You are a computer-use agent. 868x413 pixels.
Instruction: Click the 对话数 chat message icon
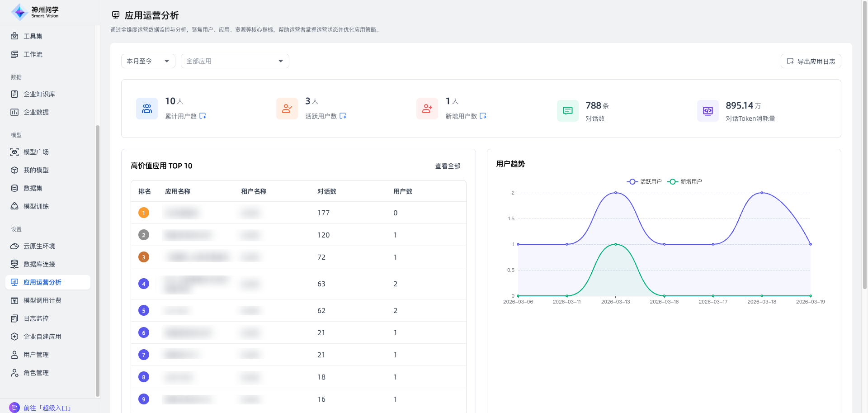point(567,111)
